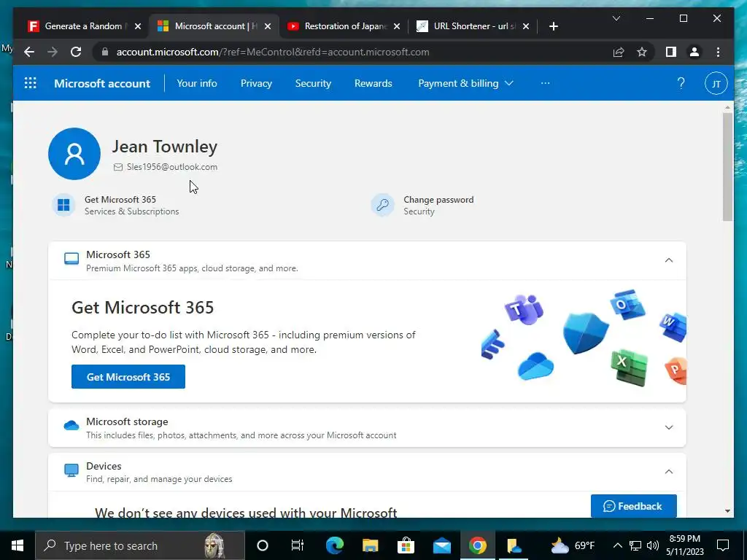747x560 pixels.
Task: Open the Security tab
Action: [313, 83]
